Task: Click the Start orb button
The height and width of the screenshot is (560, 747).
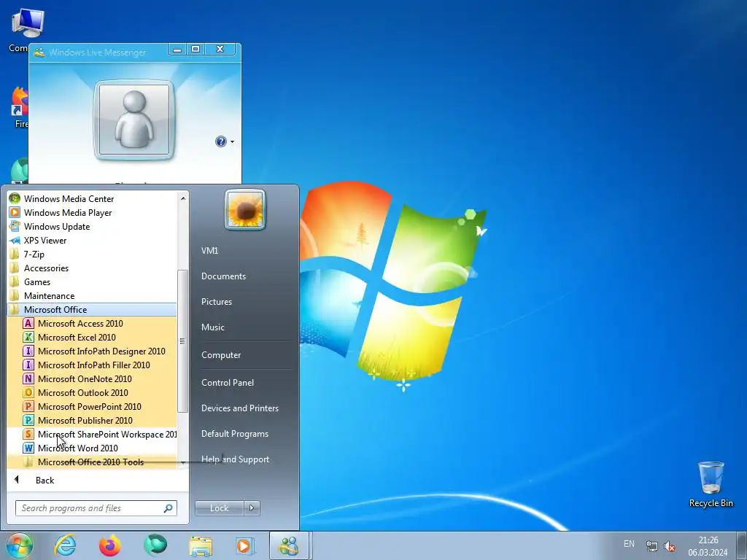Action: pos(20,545)
